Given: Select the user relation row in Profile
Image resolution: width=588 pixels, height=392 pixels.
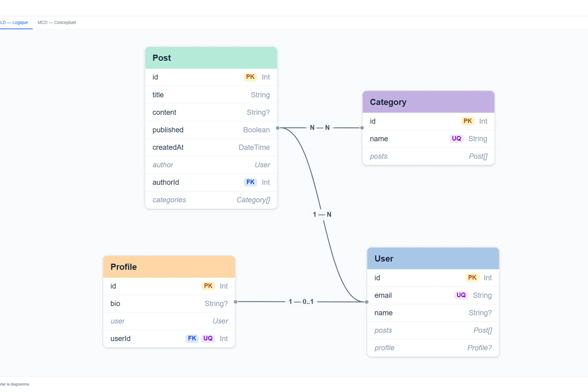Looking at the screenshot, I should 169,321.
